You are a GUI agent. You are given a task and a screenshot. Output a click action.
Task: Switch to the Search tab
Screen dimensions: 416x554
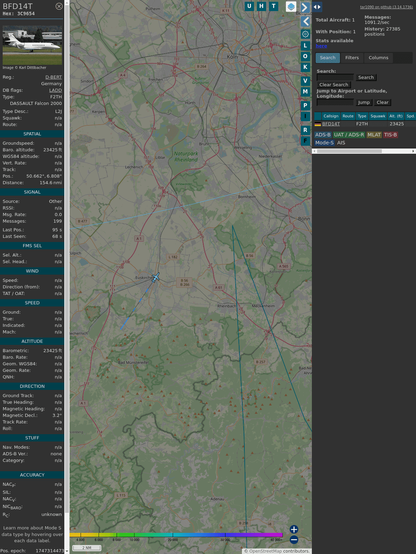[328, 58]
